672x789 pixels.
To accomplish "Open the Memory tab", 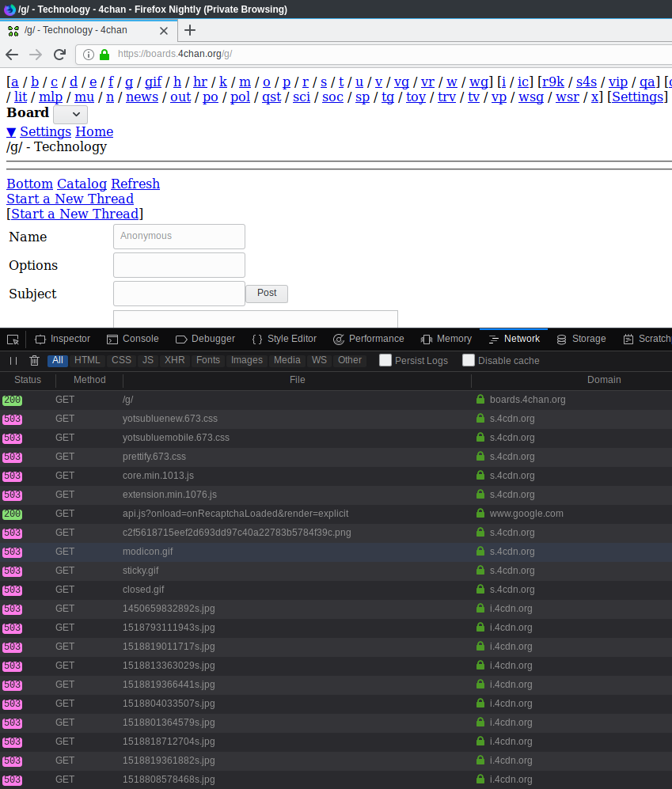I will pyautogui.click(x=446, y=339).
